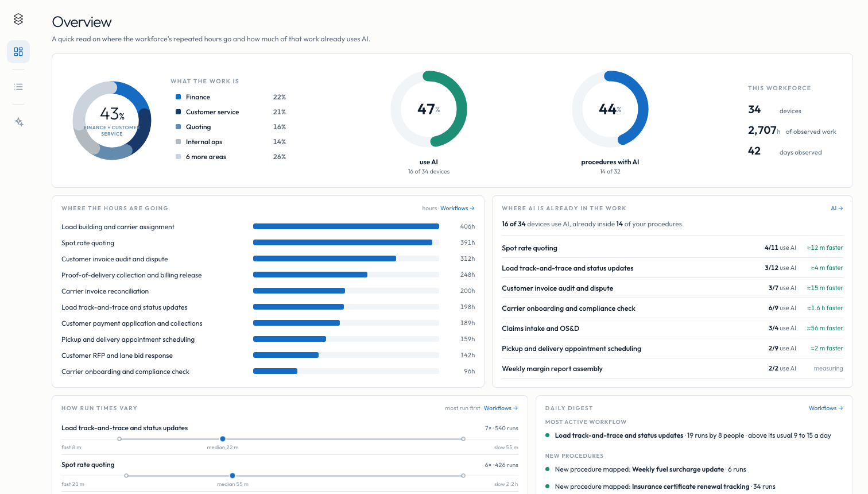Open the list view sidebar icon

(x=18, y=87)
